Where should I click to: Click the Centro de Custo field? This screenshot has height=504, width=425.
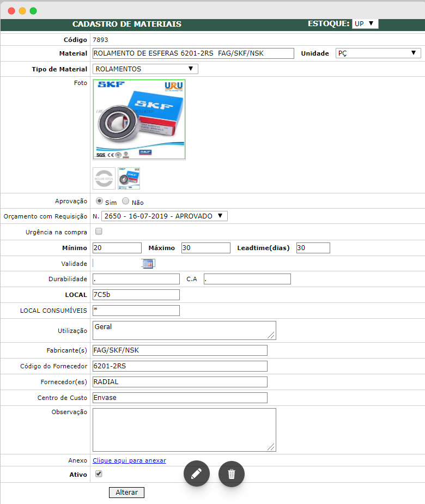(x=180, y=398)
